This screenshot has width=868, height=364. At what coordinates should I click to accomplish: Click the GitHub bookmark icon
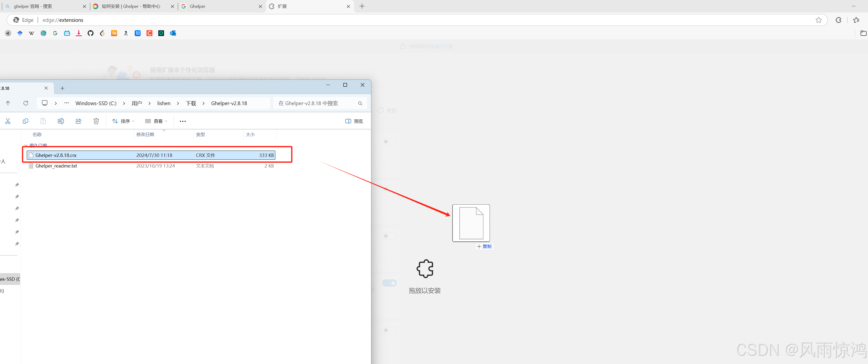pos(90,33)
